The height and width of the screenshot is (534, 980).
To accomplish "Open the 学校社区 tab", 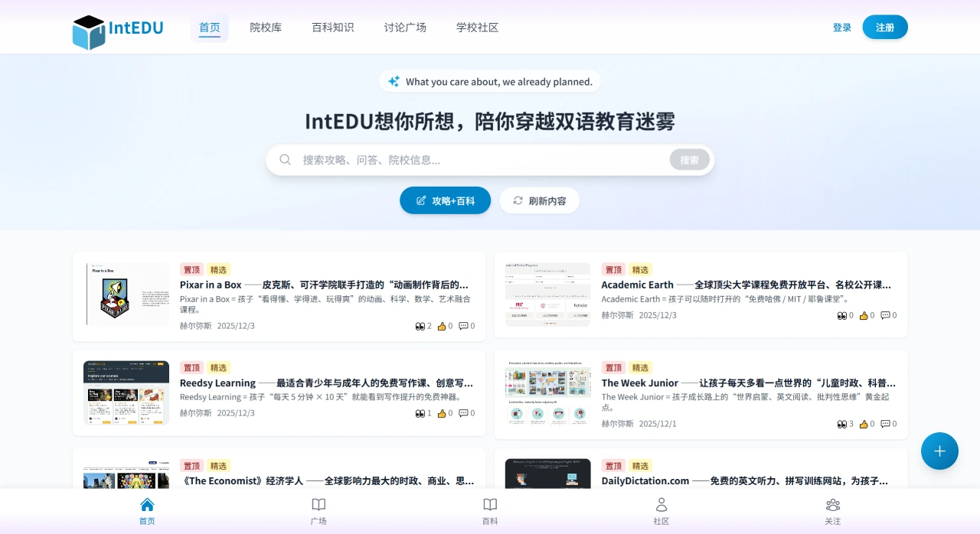I will click(x=477, y=27).
